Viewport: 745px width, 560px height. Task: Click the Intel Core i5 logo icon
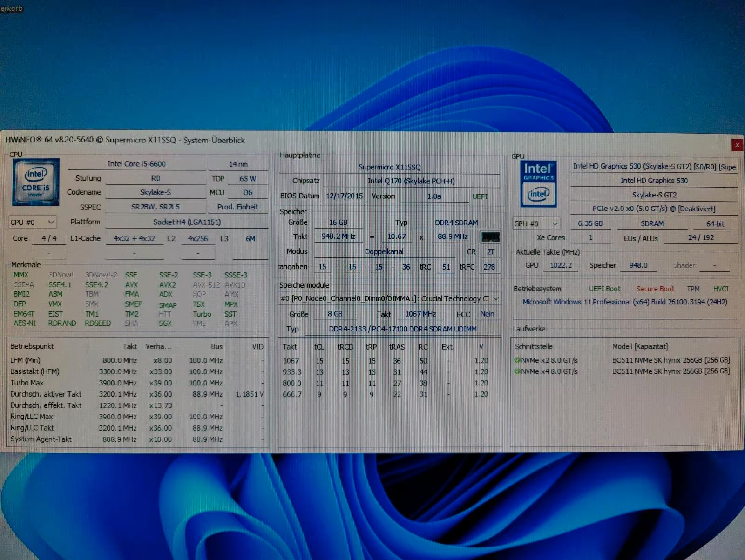point(36,182)
